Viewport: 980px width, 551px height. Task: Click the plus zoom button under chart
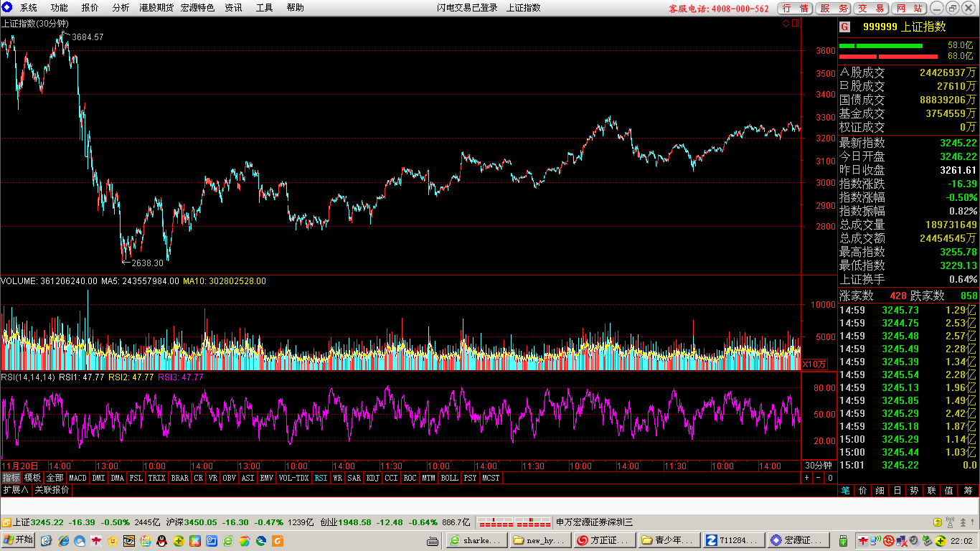point(806,477)
